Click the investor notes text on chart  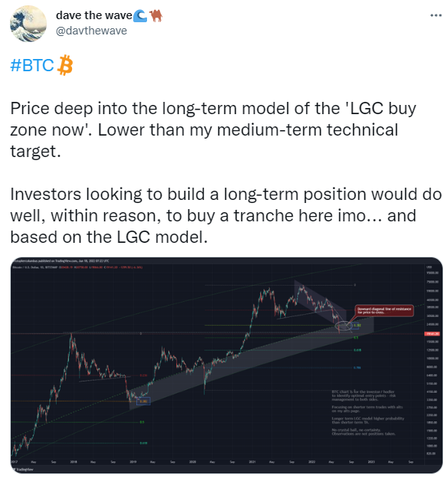(x=368, y=412)
